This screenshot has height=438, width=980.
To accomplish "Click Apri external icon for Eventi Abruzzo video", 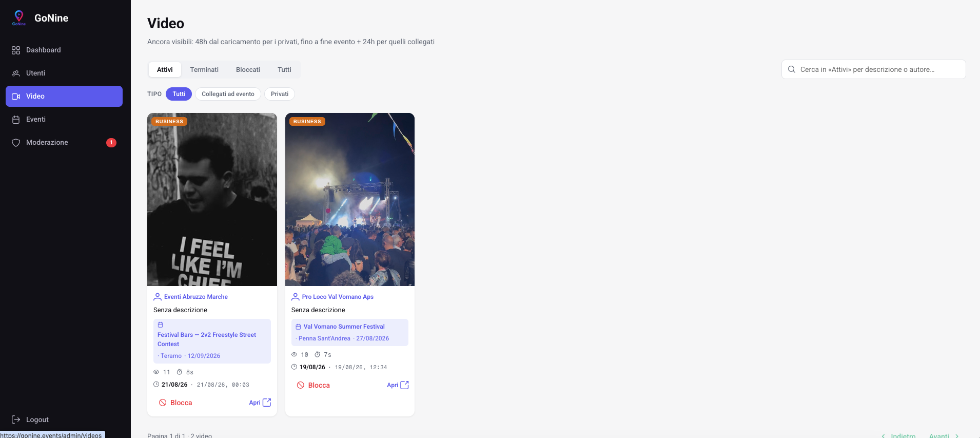I will (267, 403).
